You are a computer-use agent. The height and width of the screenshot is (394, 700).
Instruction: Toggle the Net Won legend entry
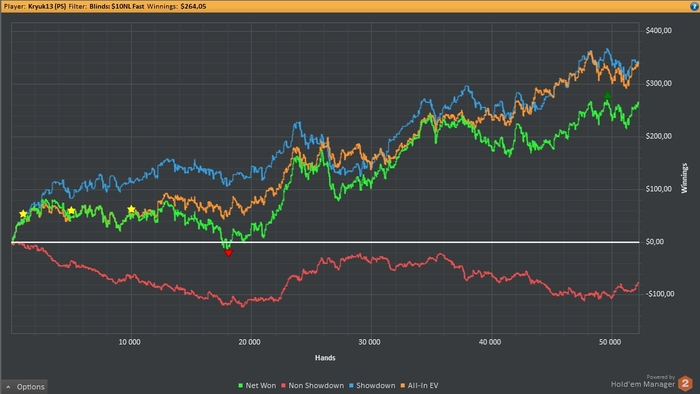tap(257, 386)
